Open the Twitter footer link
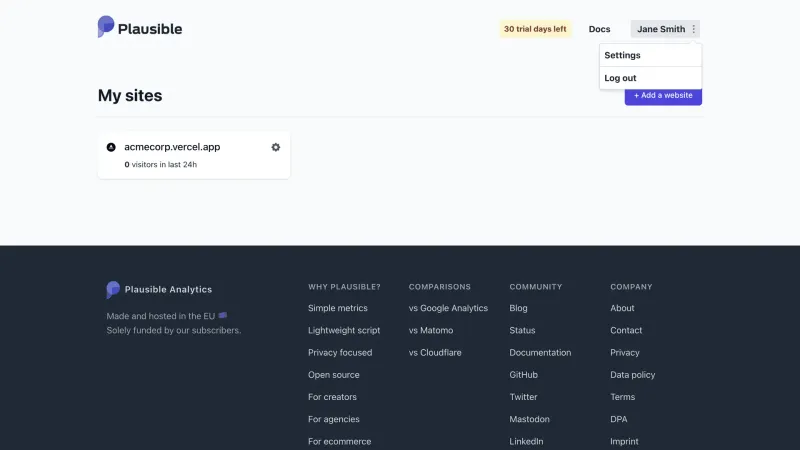 [x=523, y=397]
